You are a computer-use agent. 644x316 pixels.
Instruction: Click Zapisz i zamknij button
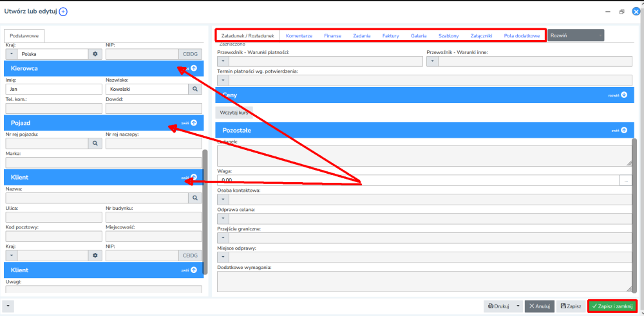point(612,306)
